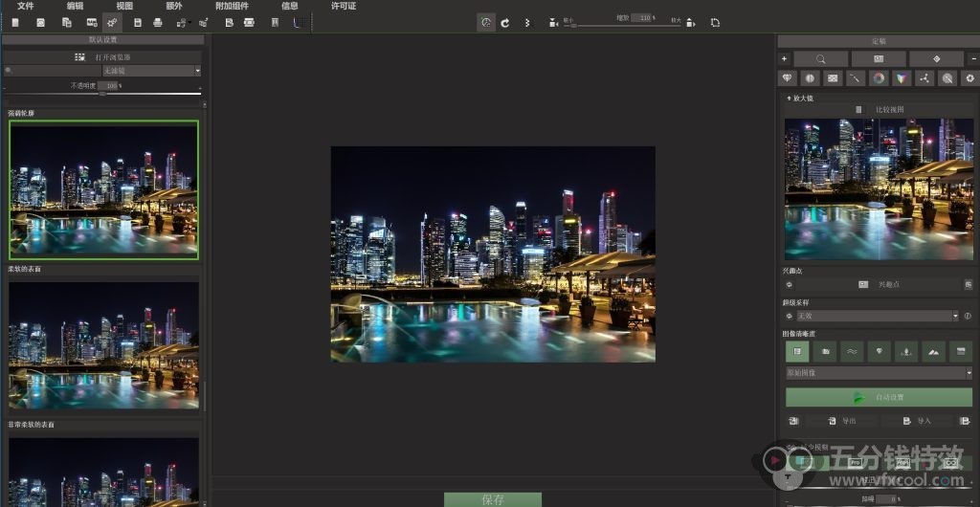Click the magnifier preview image
980x507 pixels.
(879, 188)
